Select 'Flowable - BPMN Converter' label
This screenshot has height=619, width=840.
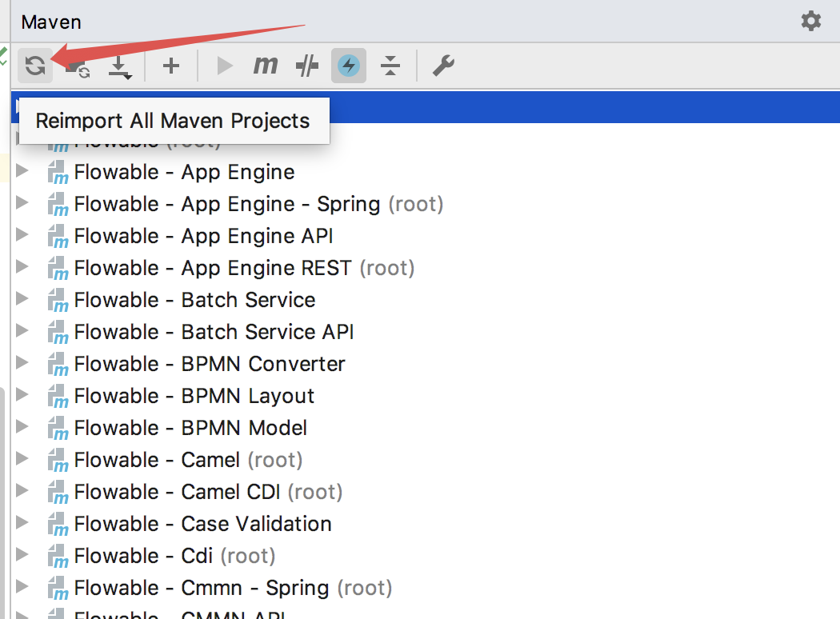tap(210, 364)
